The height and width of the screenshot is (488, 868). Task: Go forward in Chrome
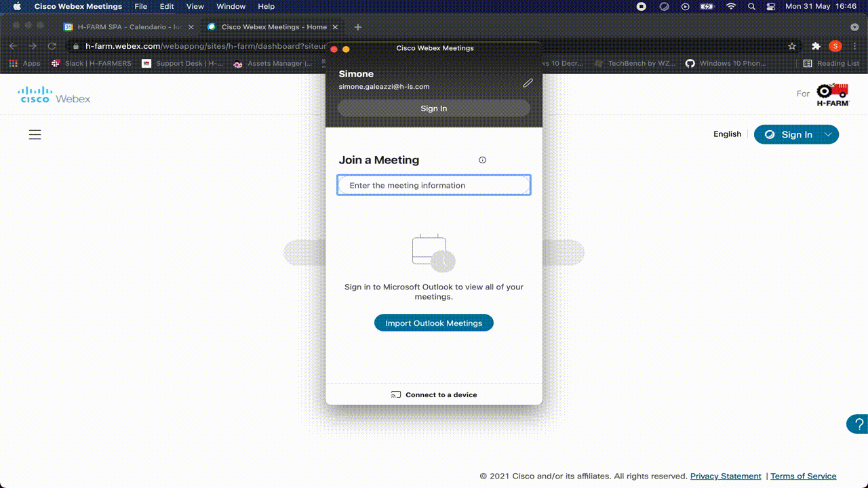click(x=32, y=46)
